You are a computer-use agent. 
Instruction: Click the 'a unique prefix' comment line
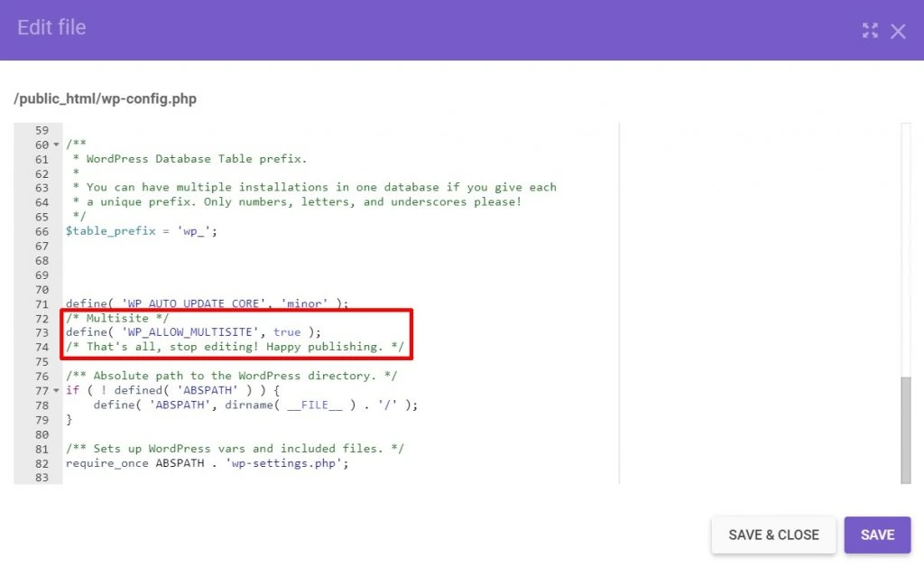click(297, 202)
